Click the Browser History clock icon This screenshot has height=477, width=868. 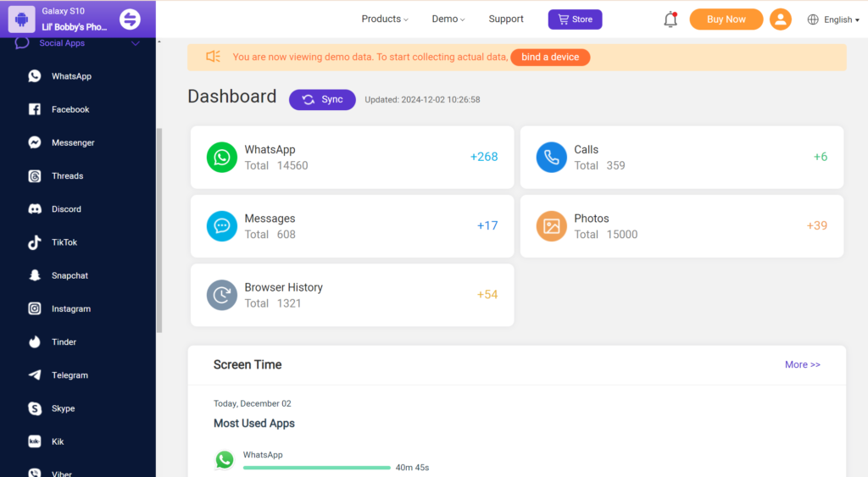pos(222,295)
